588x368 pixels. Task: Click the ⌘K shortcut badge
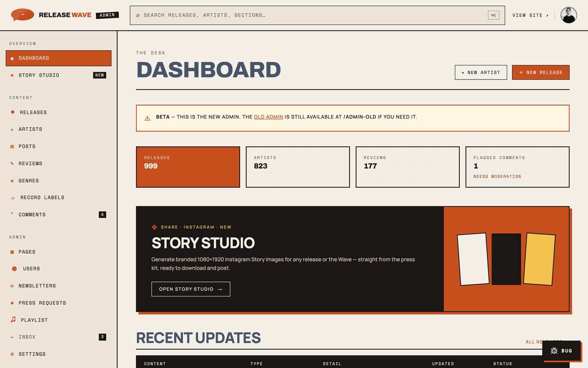pos(494,15)
